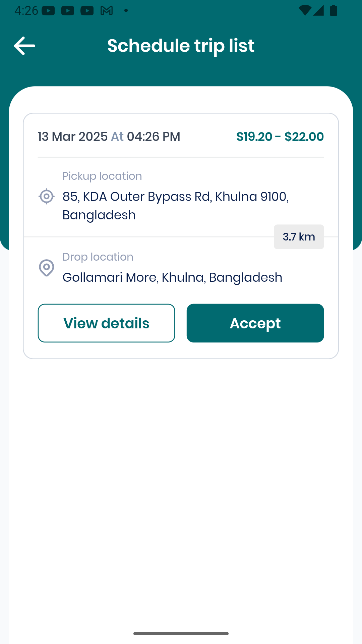
Task: Tap the second YouTube notification icon
Action: [x=68, y=11]
